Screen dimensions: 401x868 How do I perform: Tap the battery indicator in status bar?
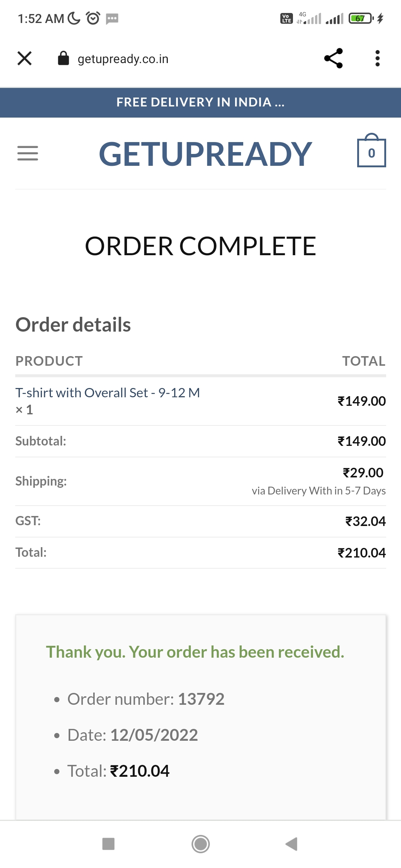click(x=361, y=18)
